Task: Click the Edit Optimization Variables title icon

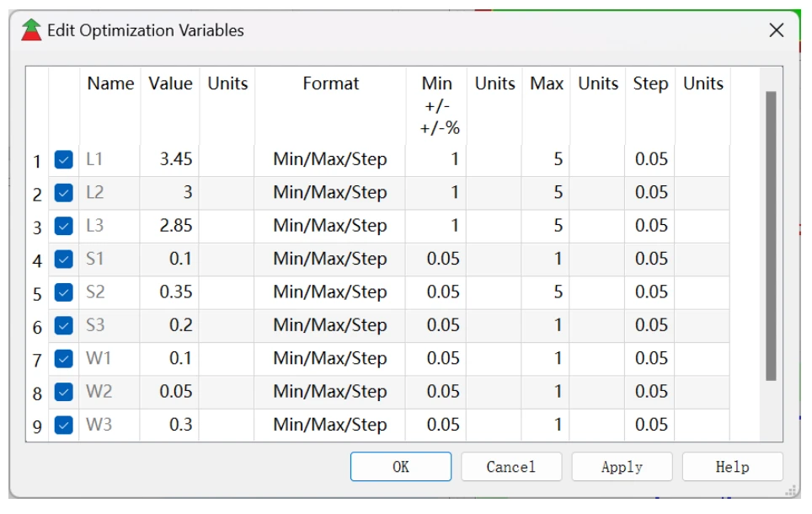Action: pyautogui.click(x=31, y=30)
